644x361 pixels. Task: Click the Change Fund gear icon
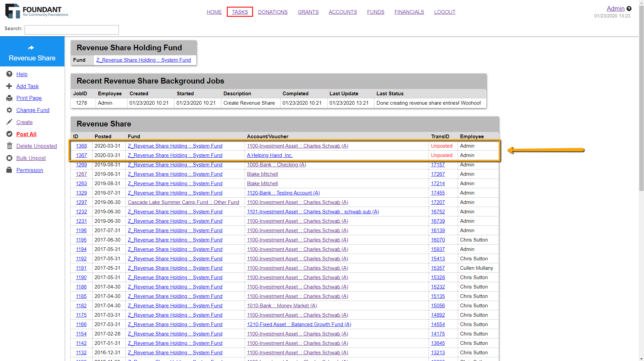coord(9,110)
